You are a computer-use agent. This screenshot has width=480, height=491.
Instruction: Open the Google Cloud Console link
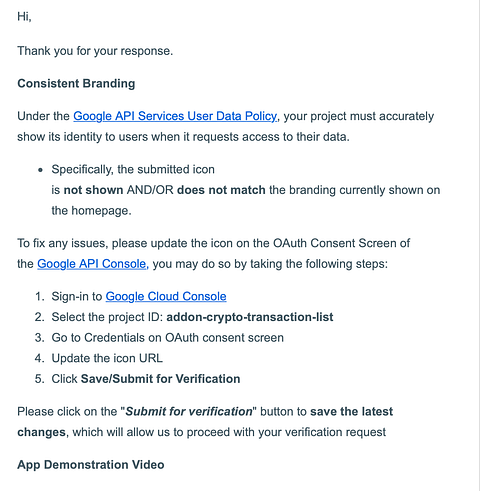166,296
